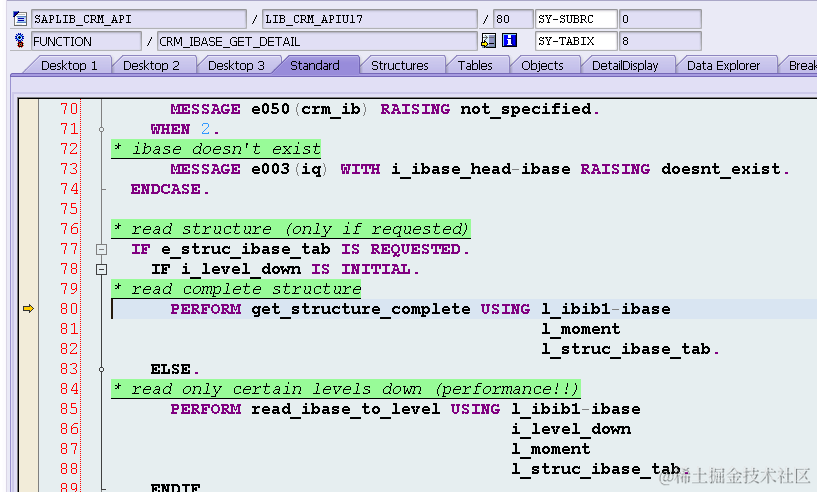Click the navigate-to-source icon beside CRM_IBASE_GET_DETAIL
The width and height of the screenshot is (817, 492).
click(488, 41)
